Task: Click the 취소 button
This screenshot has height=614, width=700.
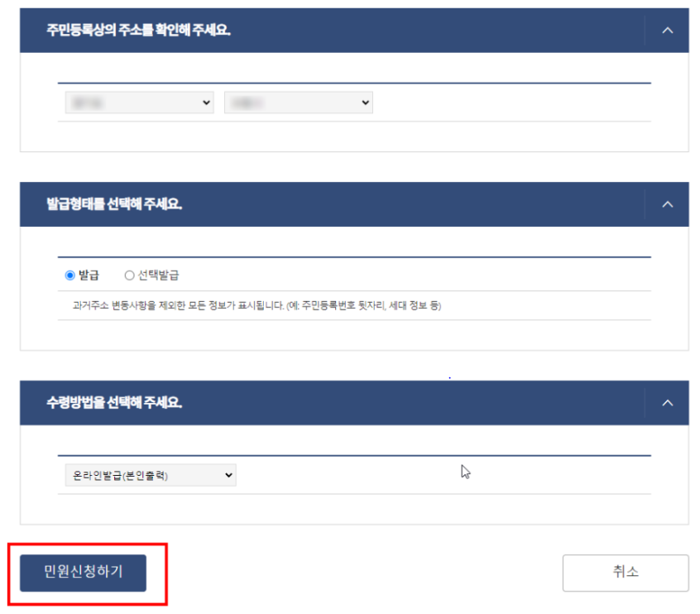Action: [626, 573]
